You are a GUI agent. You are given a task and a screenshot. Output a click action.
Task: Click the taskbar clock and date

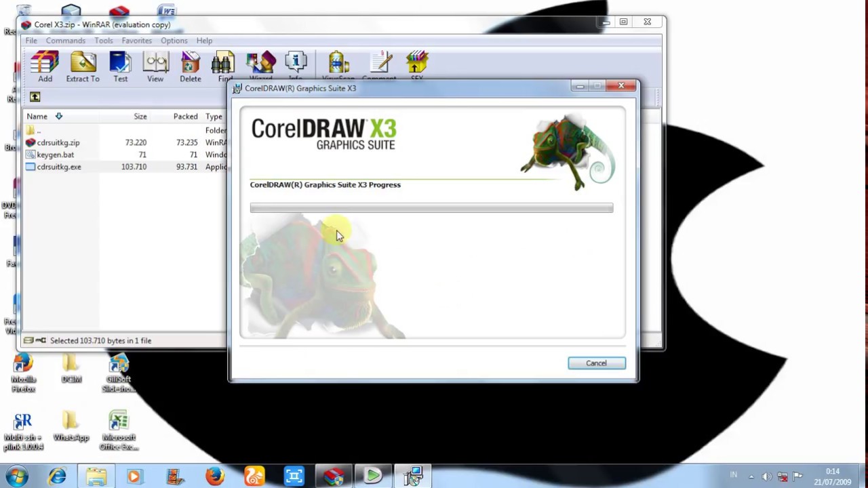pos(833,476)
